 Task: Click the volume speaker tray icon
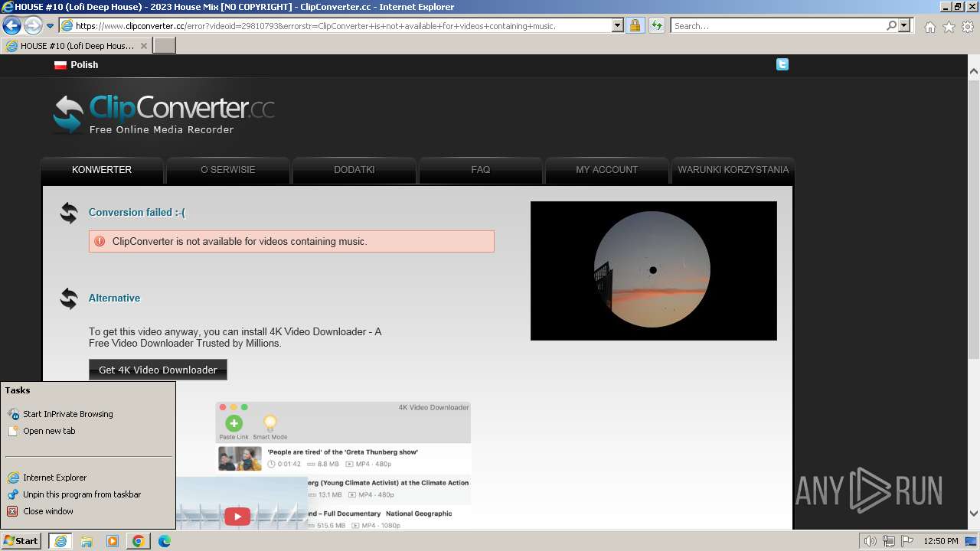click(871, 541)
